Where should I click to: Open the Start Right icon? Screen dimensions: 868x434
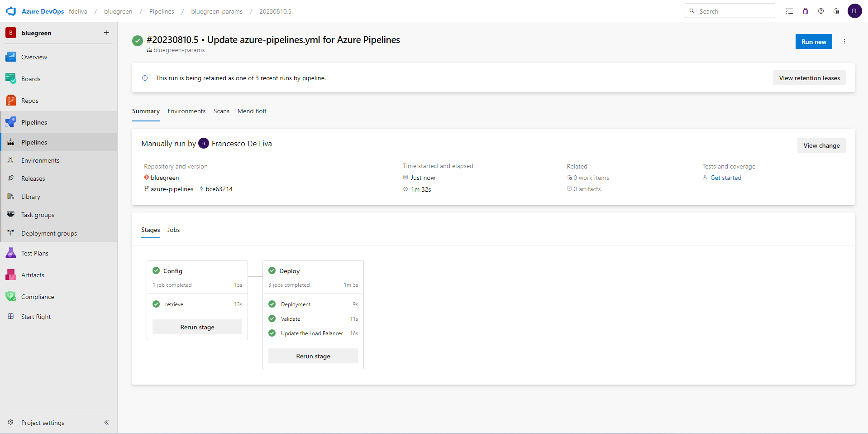[11, 317]
